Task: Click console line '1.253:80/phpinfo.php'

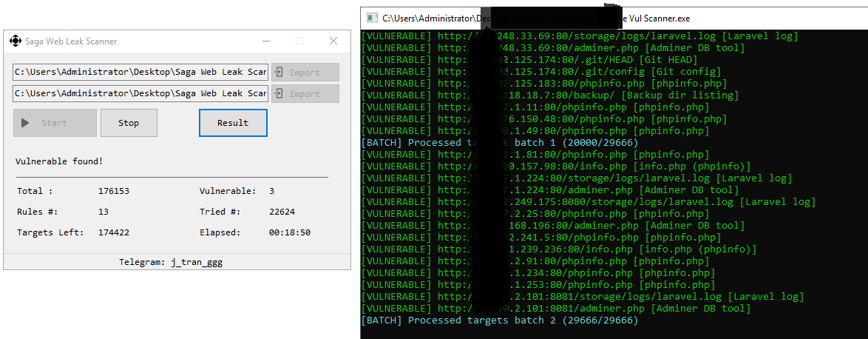Action: [x=538, y=285]
